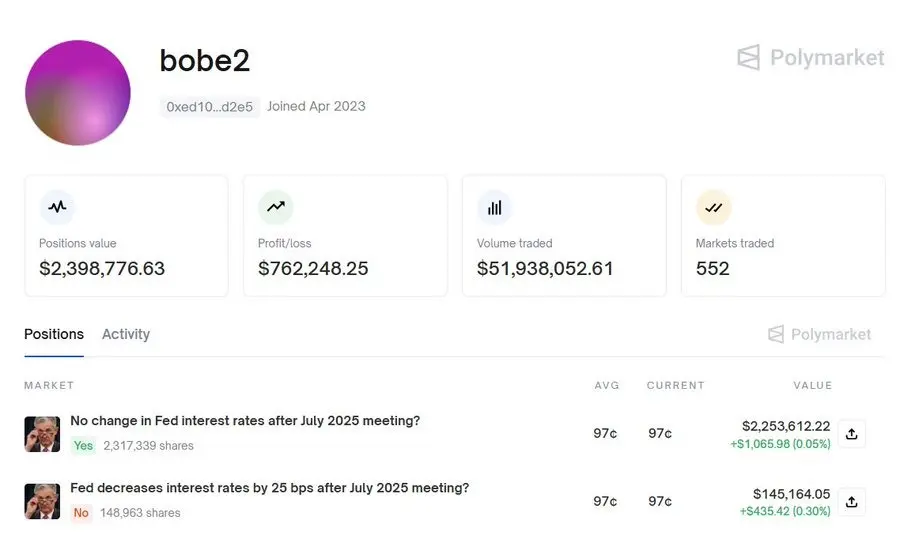900x539 pixels.
Task: Copy the 0xed10...d2e5 wallet address
Action: [x=210, y=107]
